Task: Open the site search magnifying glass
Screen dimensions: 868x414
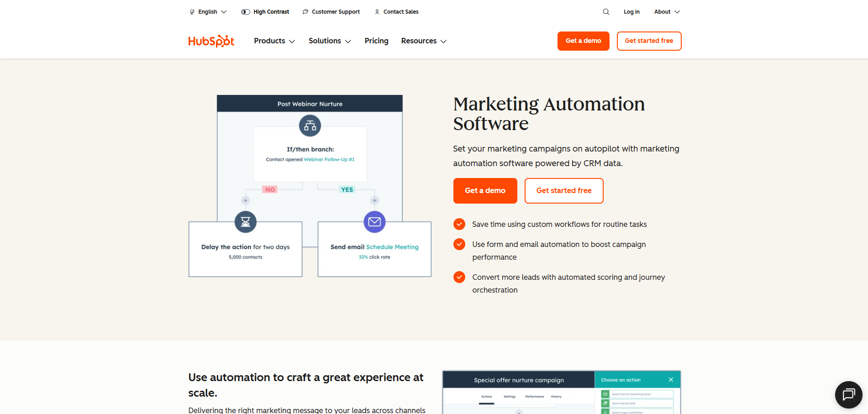Action: (x=606, y=11)
